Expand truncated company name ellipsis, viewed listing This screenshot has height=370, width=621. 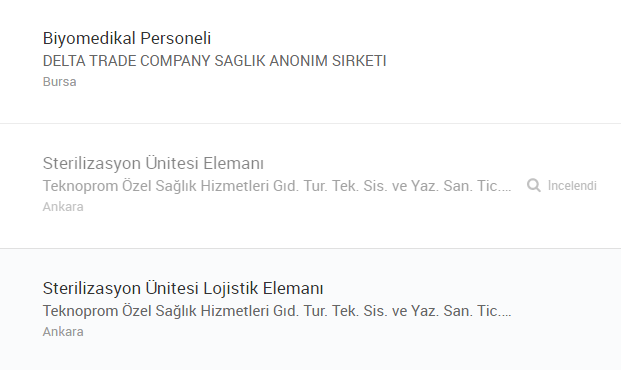coord(506,188)
